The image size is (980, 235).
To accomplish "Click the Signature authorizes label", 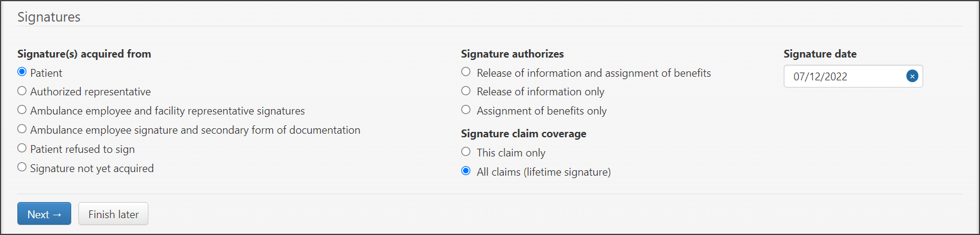I will [x=512, y=54].
